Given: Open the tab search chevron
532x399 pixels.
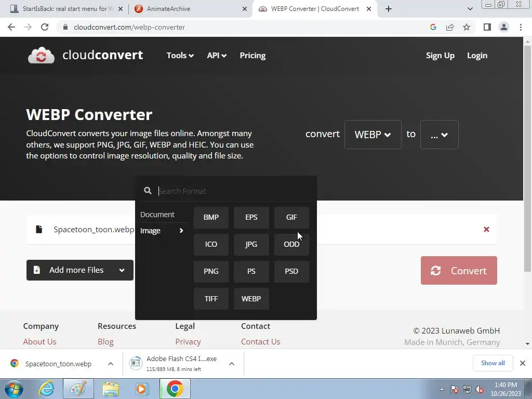Looking at the screenshot, I should click(x=470, y=9).
